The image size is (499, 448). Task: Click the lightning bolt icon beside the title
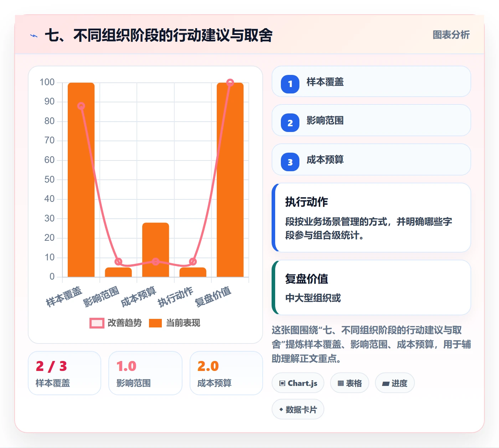pos(34,36)
